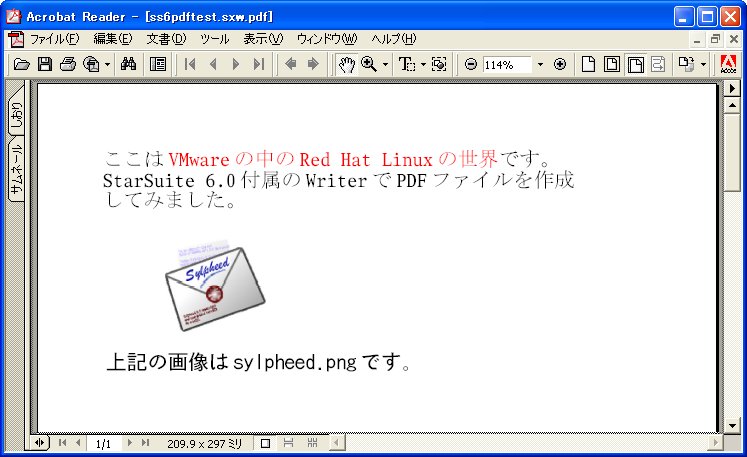
Task: Click the 209.9 x 297 ミリ page size
Action: (204, 444)
